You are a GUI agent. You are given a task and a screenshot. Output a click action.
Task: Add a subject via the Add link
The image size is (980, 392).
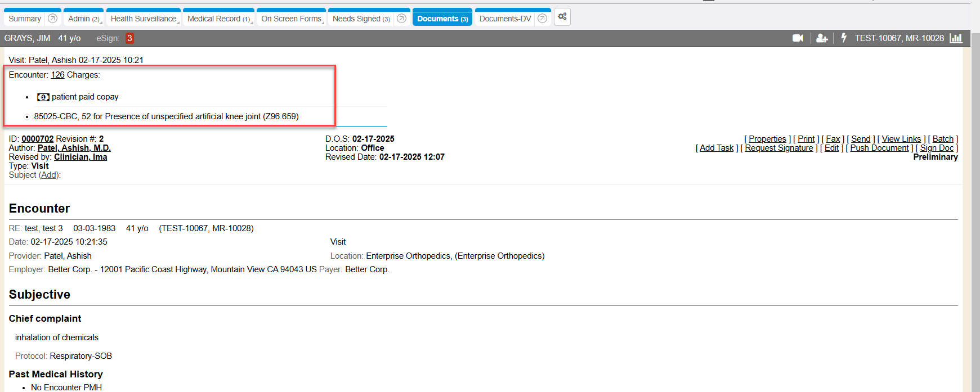(x=49, y=175)
